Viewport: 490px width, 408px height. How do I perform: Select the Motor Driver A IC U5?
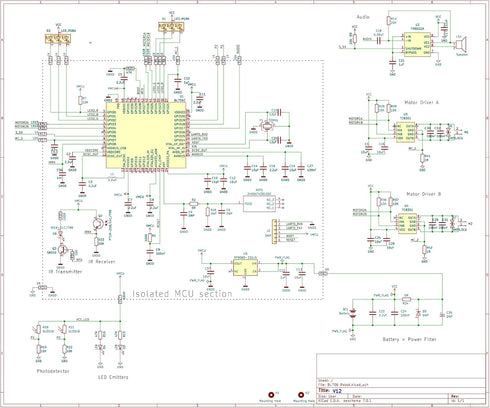pos(405,132)
